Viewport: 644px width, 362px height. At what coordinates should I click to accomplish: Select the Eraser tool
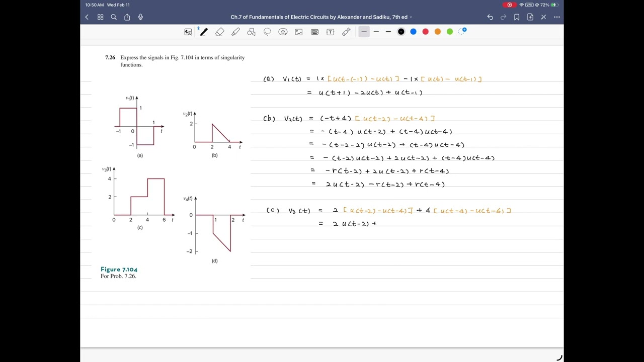(219, 32)
